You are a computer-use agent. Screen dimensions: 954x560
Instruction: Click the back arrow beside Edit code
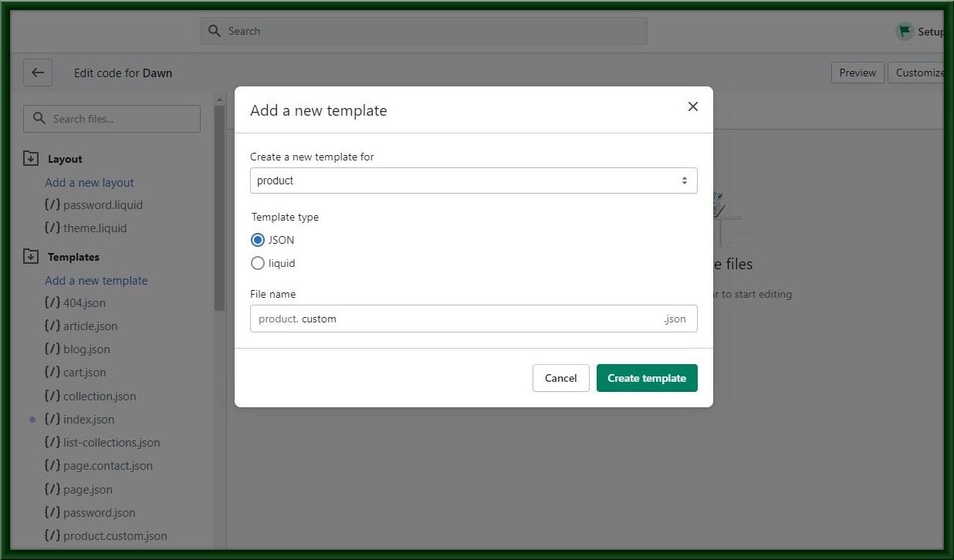38,73
